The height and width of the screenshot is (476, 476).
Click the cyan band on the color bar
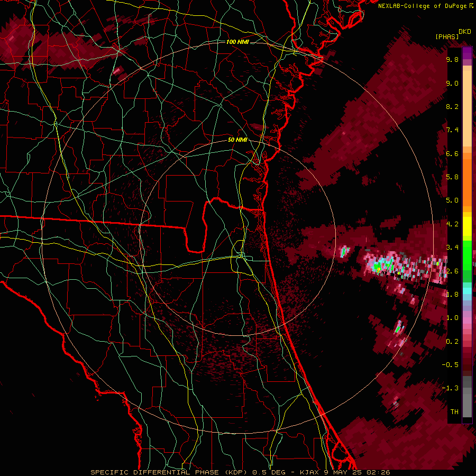point(467,291)
